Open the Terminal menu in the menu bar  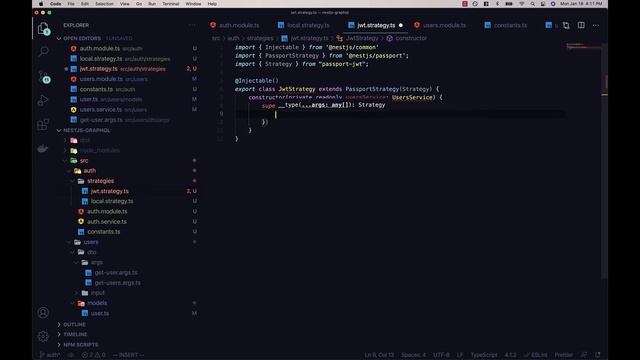[171, 4]
